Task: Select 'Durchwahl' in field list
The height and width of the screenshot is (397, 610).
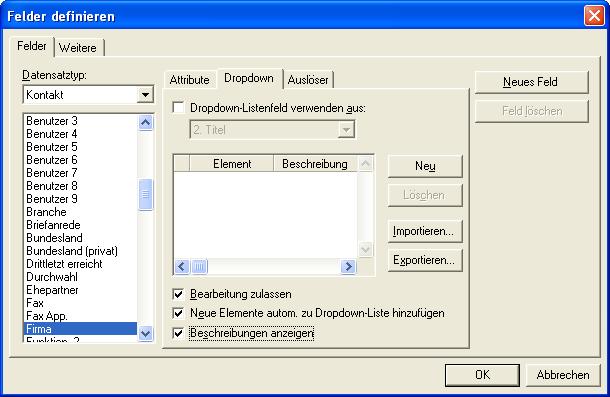Action: 80,277
